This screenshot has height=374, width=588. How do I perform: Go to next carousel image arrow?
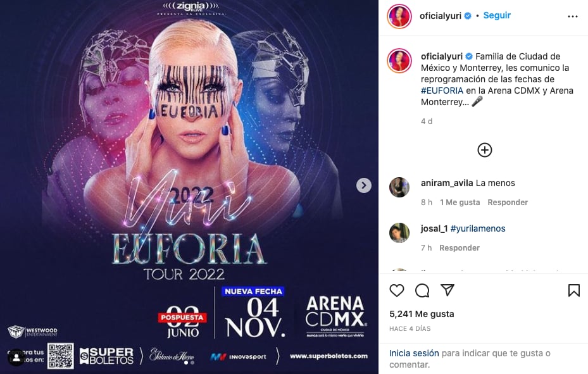364,185
